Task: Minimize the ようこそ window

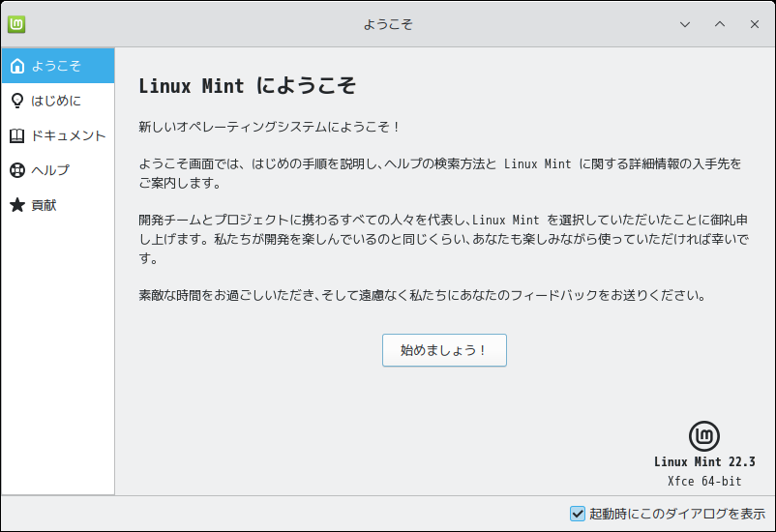Action: click(x=685, y=24)
